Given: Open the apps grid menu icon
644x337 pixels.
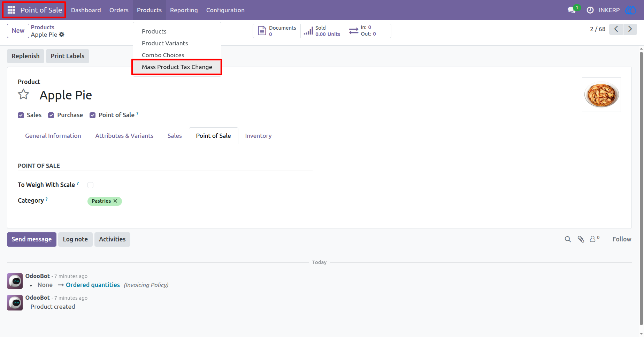Looking at the screenshot, I should point(11,10).
